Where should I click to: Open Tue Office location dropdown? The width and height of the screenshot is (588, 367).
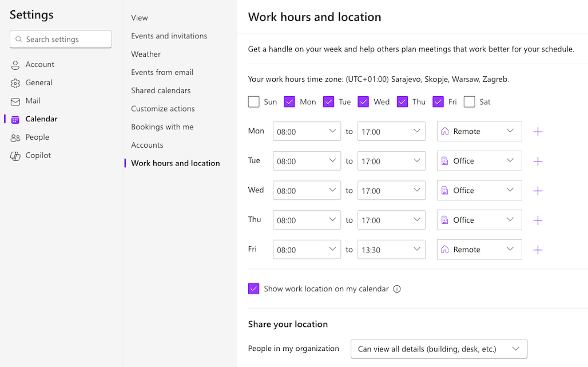tap(479, 161)
